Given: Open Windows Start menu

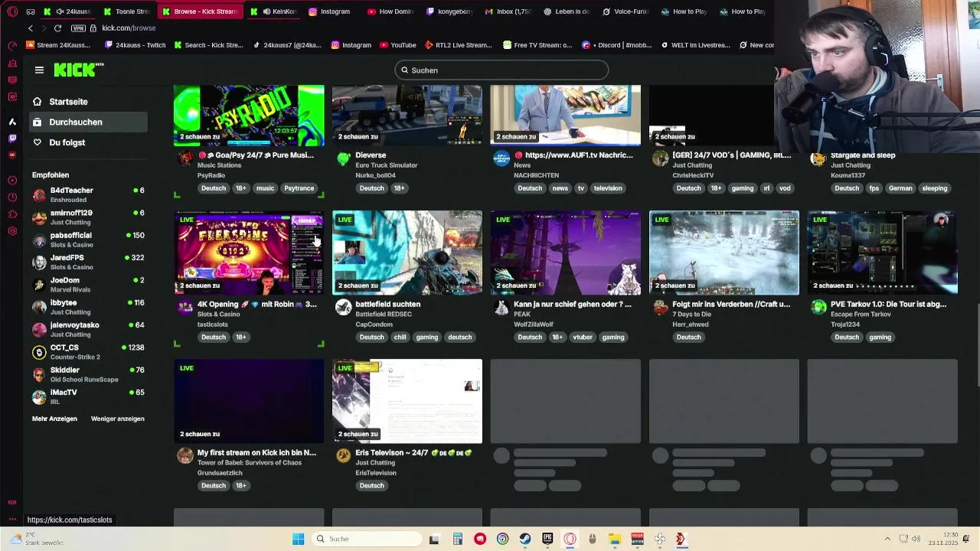Looking at the screenshot, I should coord(298,539).
